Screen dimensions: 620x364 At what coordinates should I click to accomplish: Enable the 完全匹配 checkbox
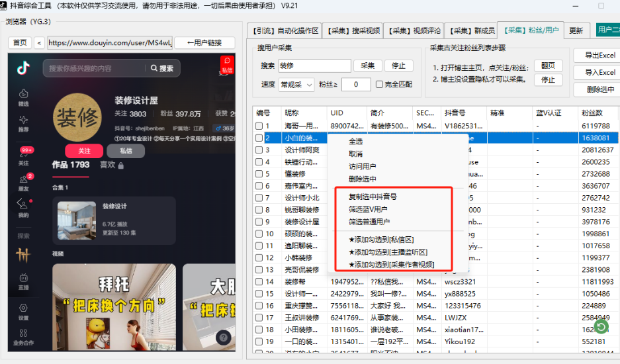(x=379, y=85)
